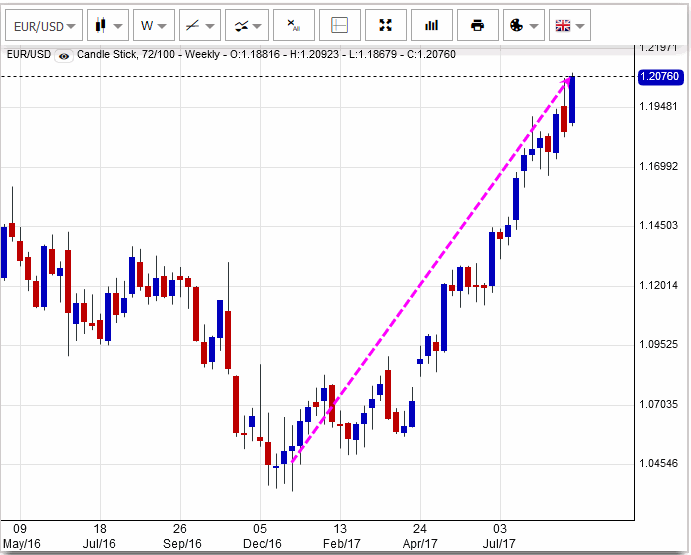Click the 1.07035 price axis label

(658, 405)
